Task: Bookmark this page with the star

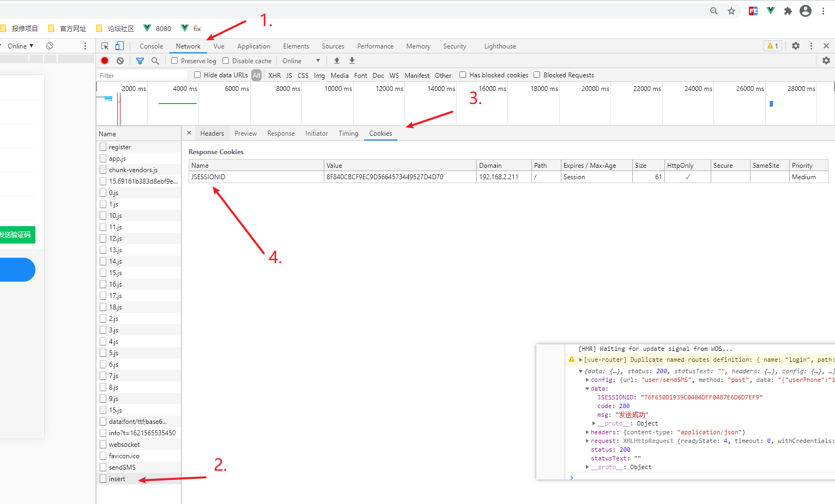Action: click(x=731, y=11)
